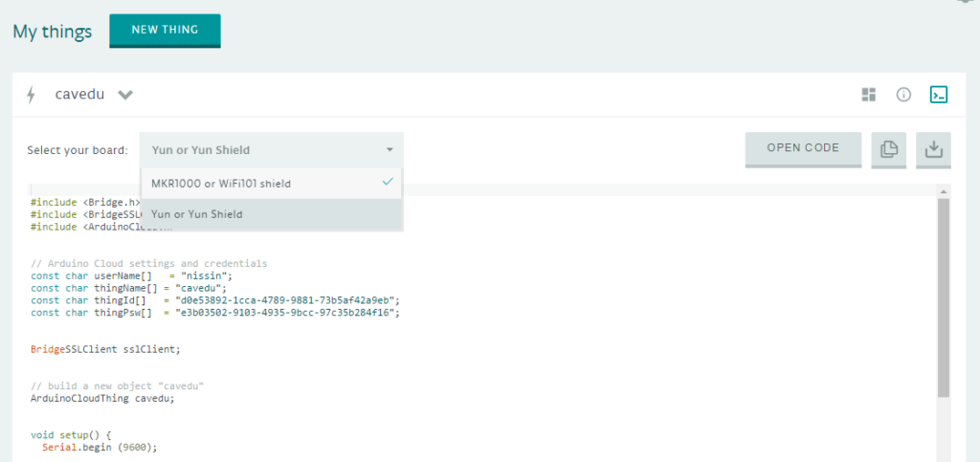Click the cavedu thing title
980x462 pixels.
80,95
